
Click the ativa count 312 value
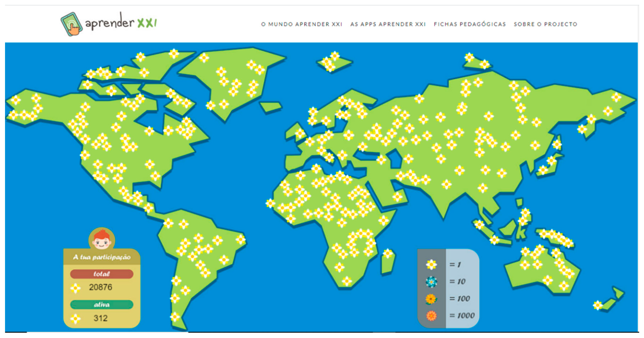click(100, 318)
